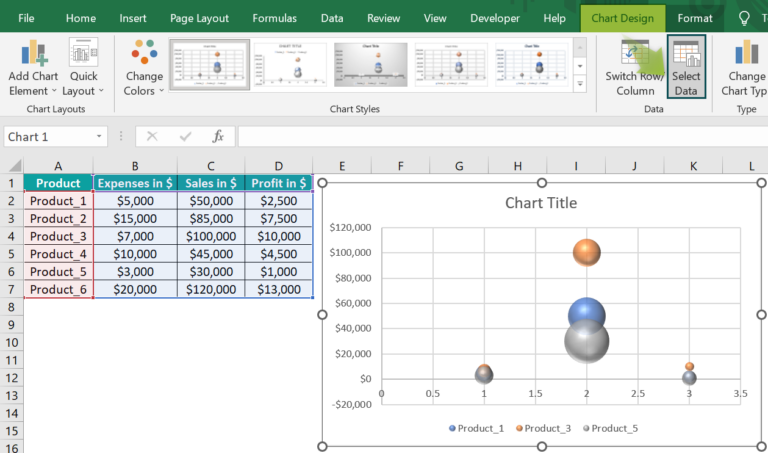The height and width of the screenshot is (453, 768).
Task: Select cell containing $85,000
Action: click(x=211, y=218)
